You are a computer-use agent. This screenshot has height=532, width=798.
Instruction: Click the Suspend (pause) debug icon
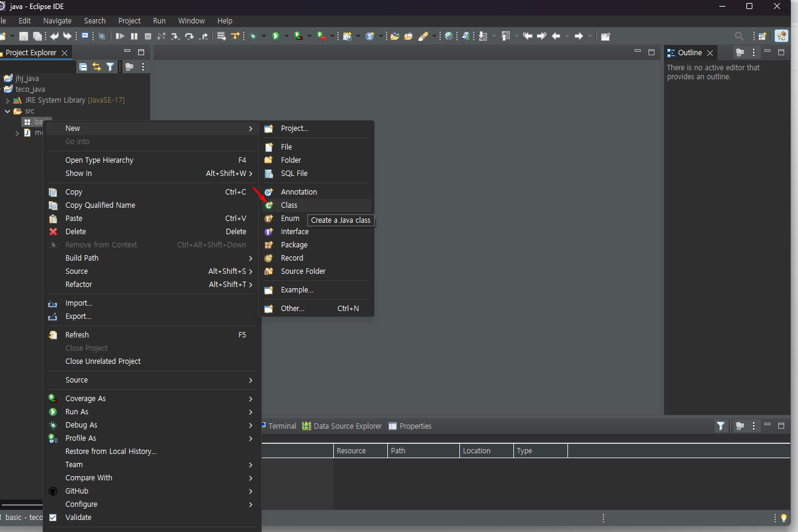134,36
